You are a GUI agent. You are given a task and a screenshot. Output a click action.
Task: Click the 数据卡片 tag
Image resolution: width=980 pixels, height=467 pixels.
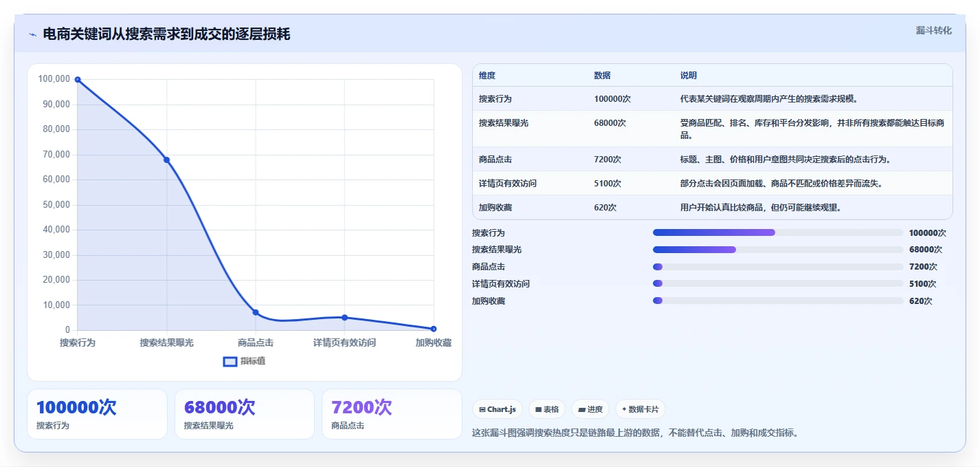click(641, 409)
